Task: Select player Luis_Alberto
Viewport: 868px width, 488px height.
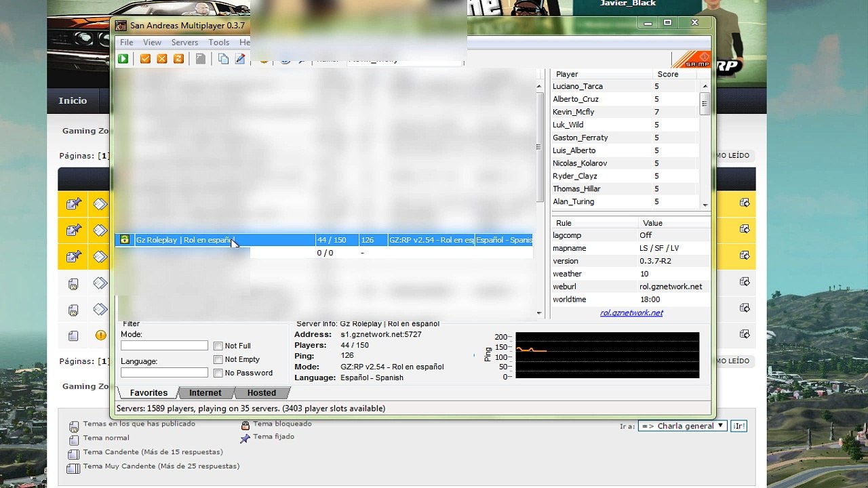Action: pyautogui.click(x=625, y=151)
